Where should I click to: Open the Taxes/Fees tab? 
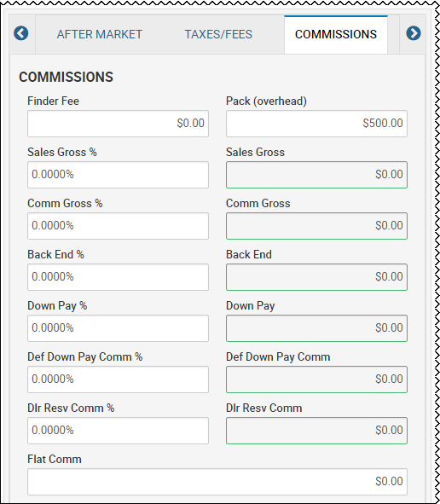pyautogui.click(x=218, y=34)
